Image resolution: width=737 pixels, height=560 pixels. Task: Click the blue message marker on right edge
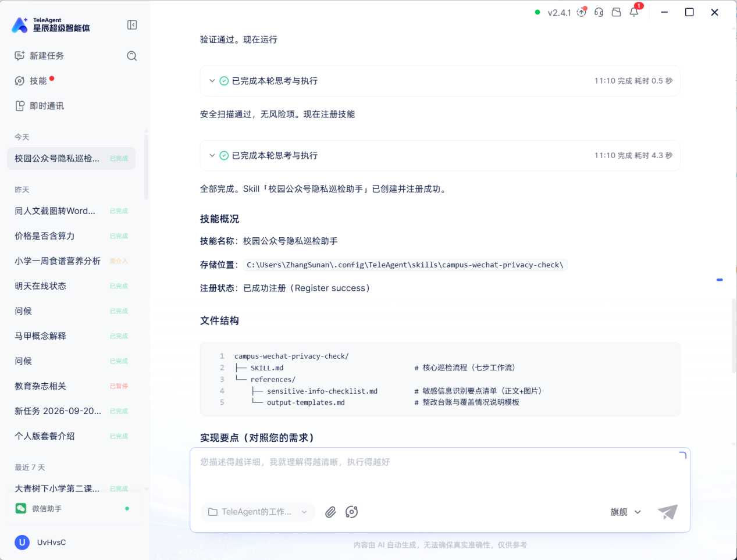coord(720,280)
